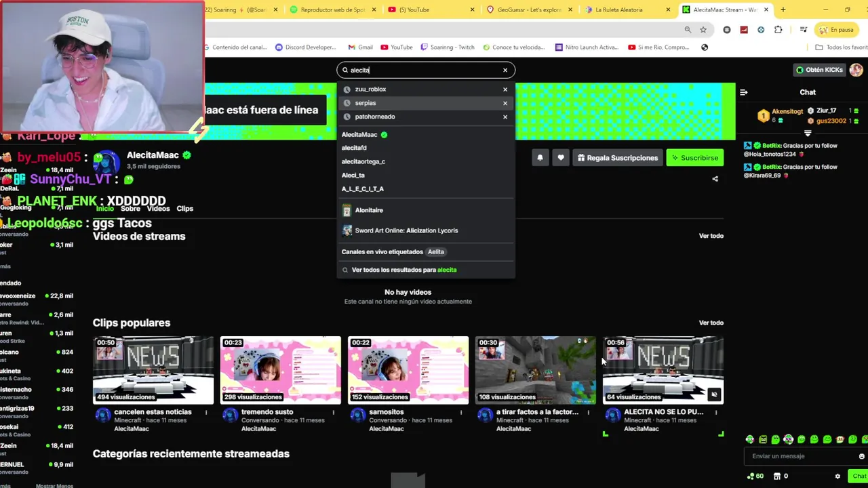Image resolution: width=868 pixels, height=488 pixels.
Task: Expand the gift leaderboard arrow
Action: [x=808, y=133]
